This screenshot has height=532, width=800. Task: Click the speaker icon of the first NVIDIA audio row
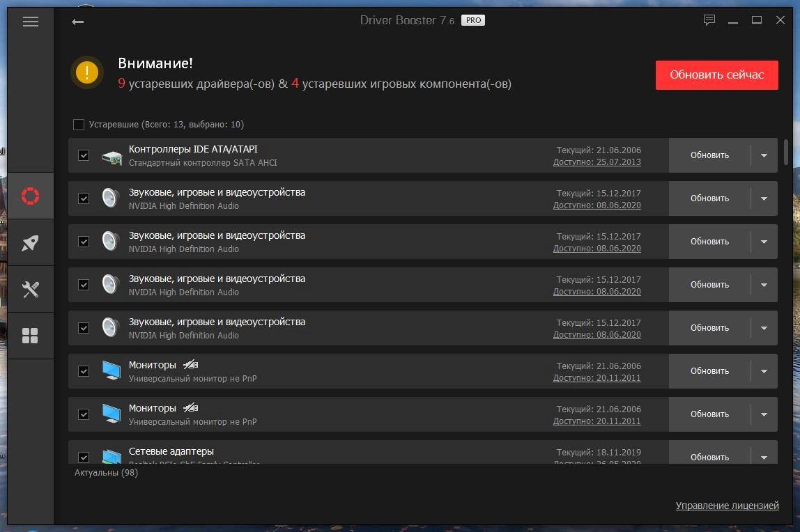110,198
